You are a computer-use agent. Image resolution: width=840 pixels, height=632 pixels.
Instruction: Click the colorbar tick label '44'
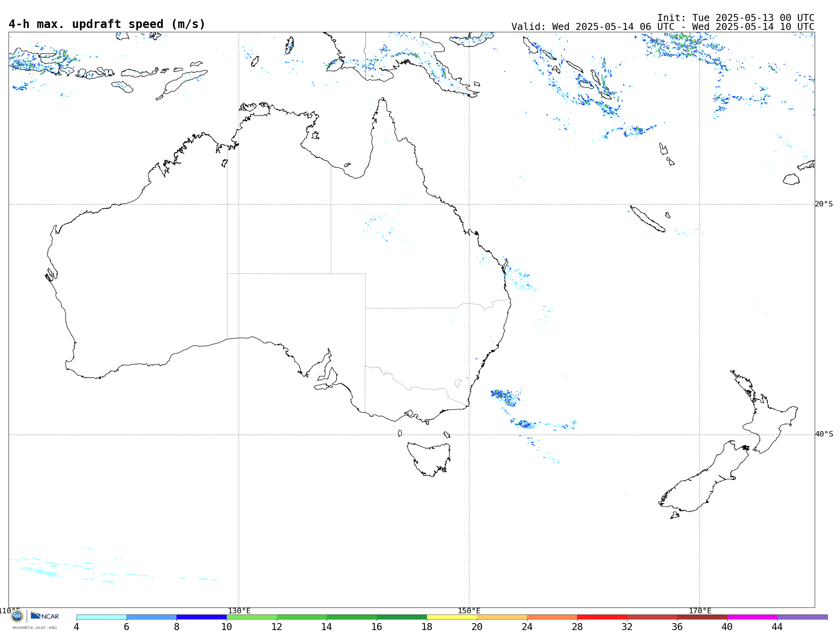pyautogui.click(x=777, y=627)
